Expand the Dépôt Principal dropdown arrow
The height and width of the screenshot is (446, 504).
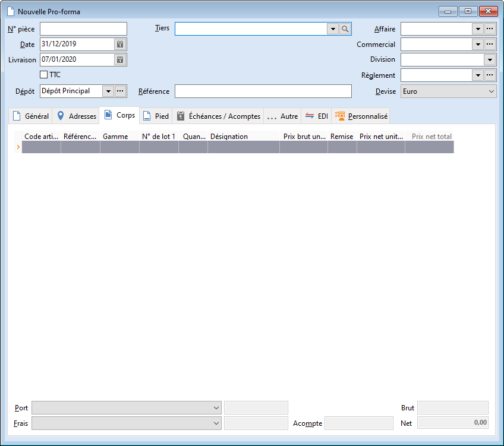click(107, 91)
